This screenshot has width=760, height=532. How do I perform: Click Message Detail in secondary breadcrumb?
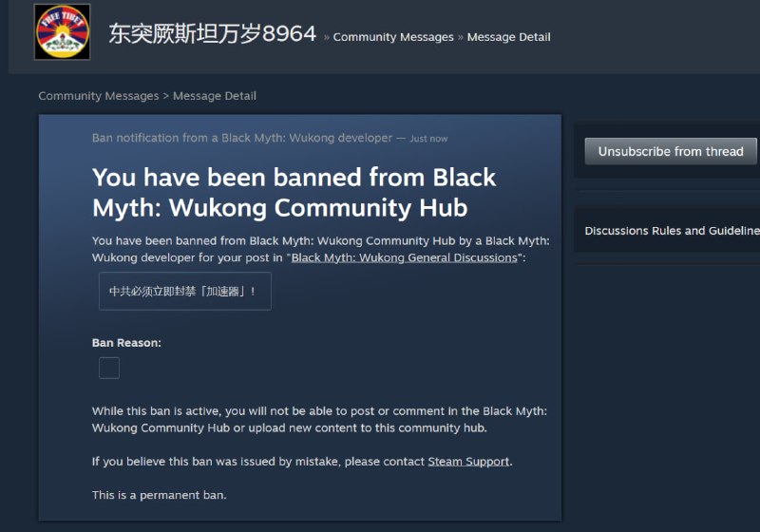(215, 96)
